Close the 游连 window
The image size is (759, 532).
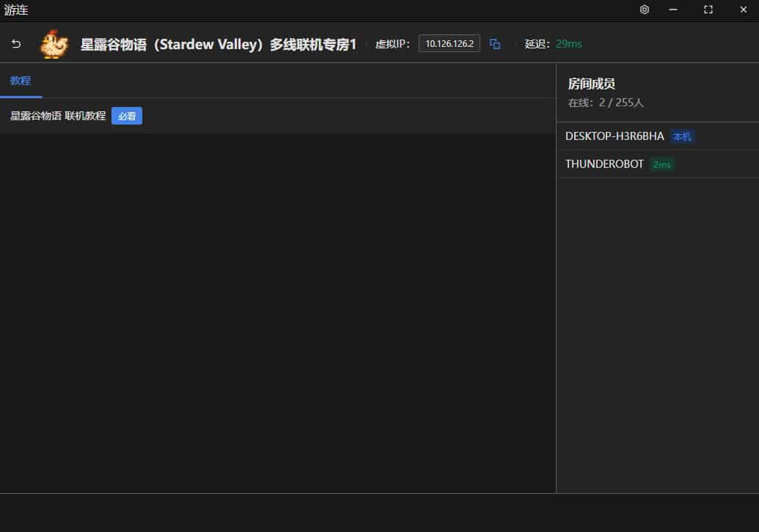pos(744,10)
